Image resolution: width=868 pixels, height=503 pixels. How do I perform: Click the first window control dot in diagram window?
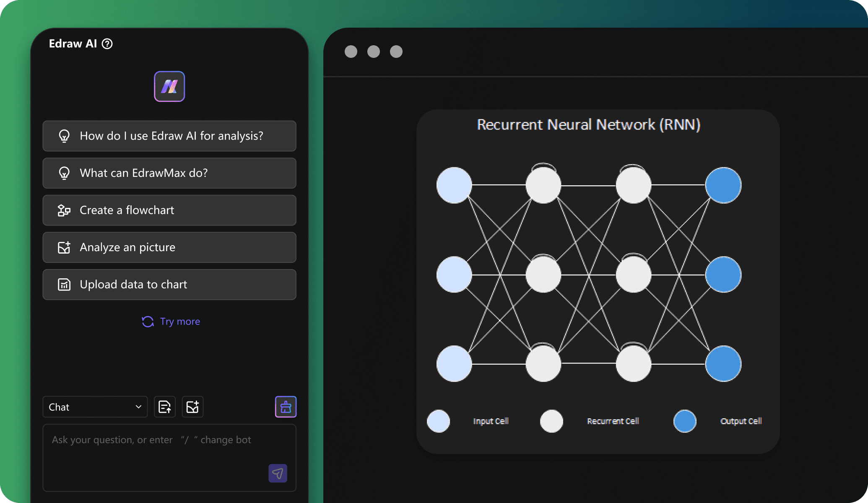[351, 52]
